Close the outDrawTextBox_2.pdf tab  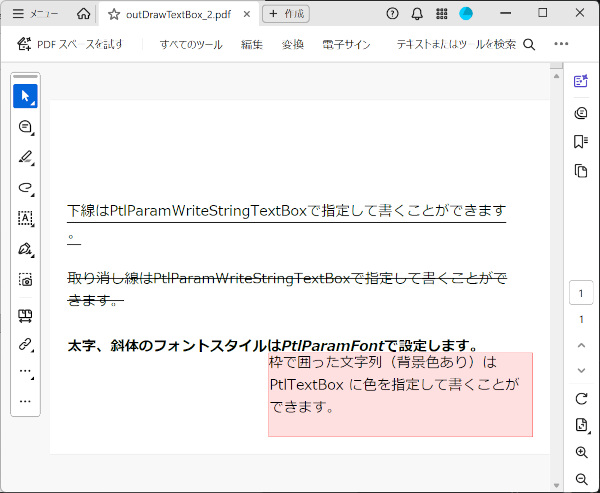click(247, 14)
